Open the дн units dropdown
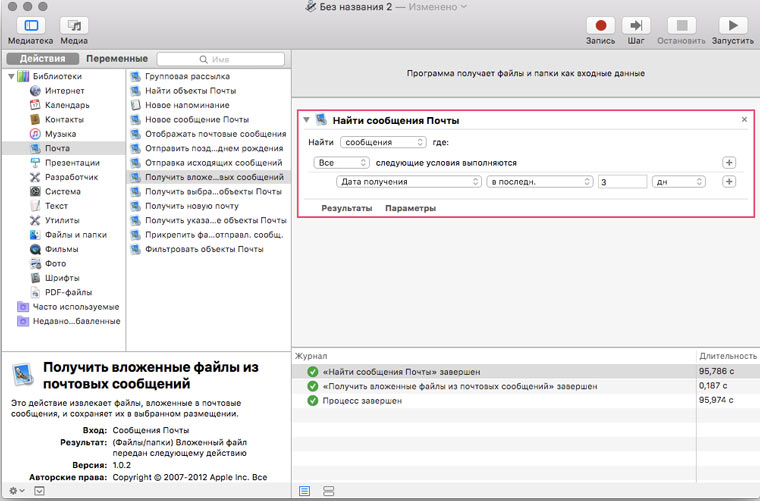This screenshot has height=501, width=760. click(x=679, y=182)
